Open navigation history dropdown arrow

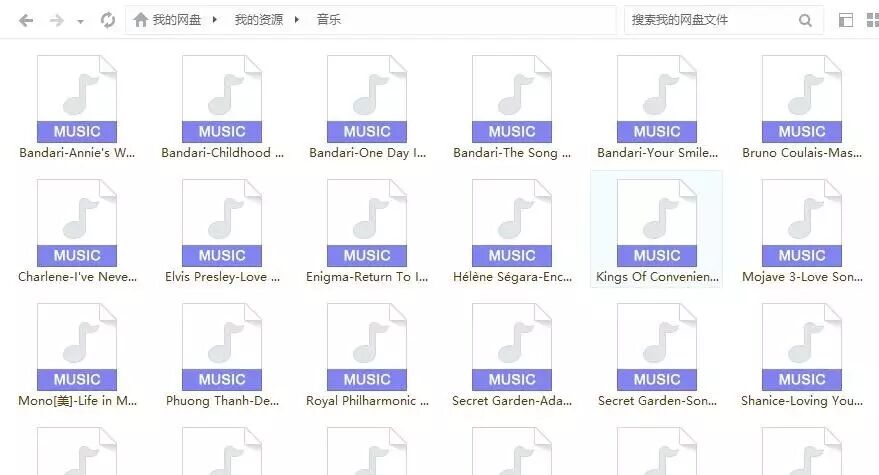[80, 22]
